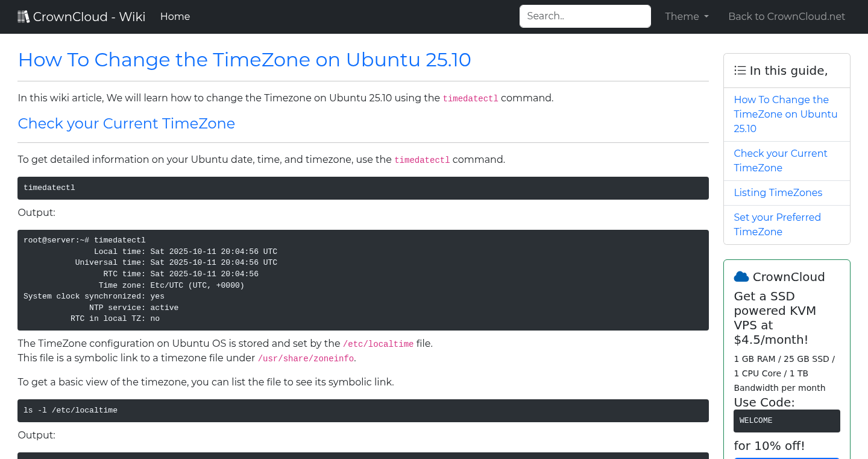Click inside the Search input field
868x459 pixels.
coord(584,16)
